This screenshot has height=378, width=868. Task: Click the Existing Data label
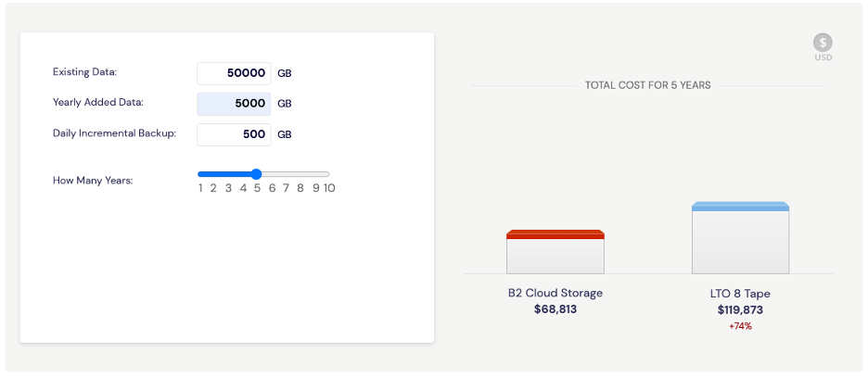[x=84, y=71]
